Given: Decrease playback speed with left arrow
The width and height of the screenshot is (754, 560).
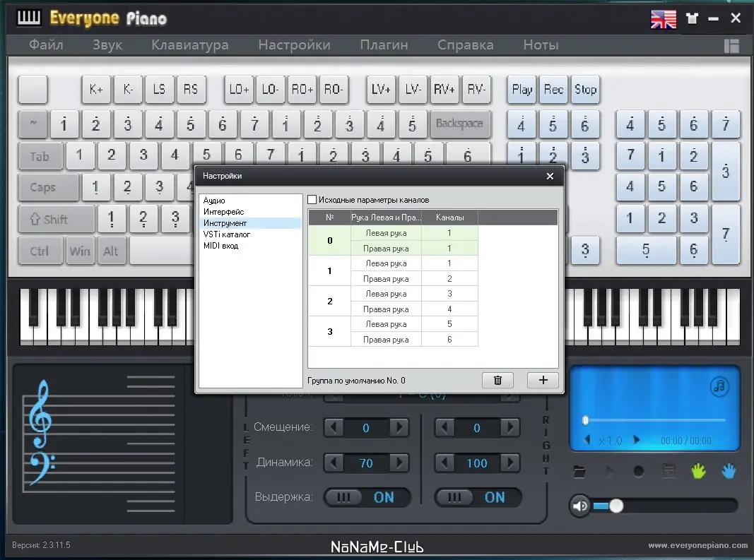Looking at the screenshot, I should point(587,440).
